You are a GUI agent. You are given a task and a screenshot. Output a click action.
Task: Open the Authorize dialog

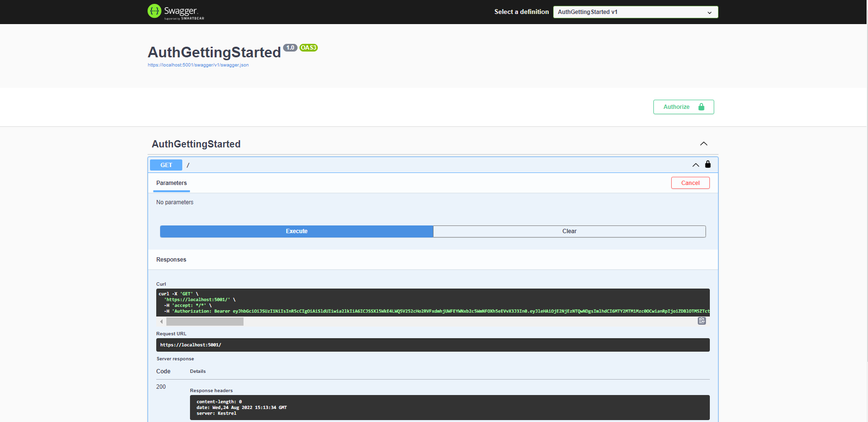click(684, 107)
